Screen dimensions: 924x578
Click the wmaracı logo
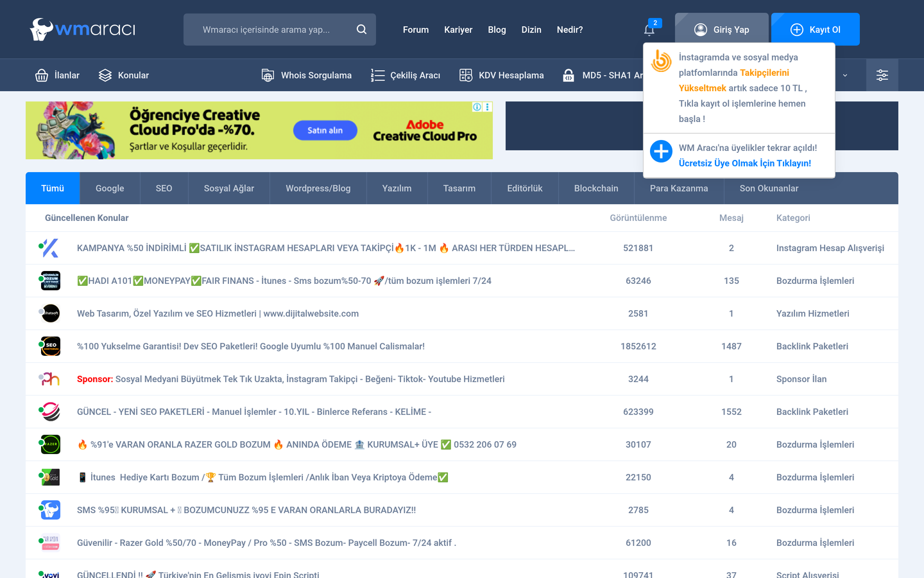tap(83, 30)
